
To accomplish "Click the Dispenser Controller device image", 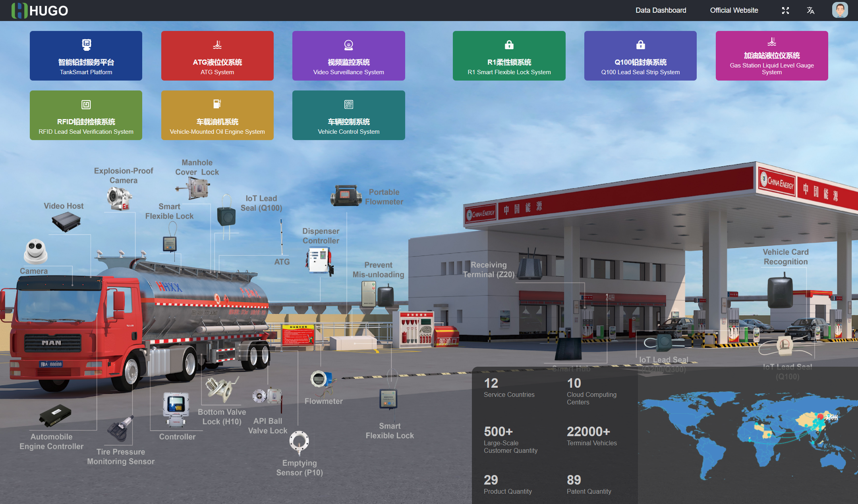I will tap(320, 261).
